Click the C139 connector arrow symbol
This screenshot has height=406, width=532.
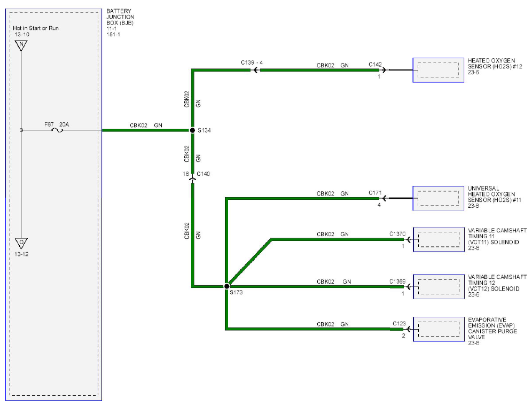[x=255, y=71]
